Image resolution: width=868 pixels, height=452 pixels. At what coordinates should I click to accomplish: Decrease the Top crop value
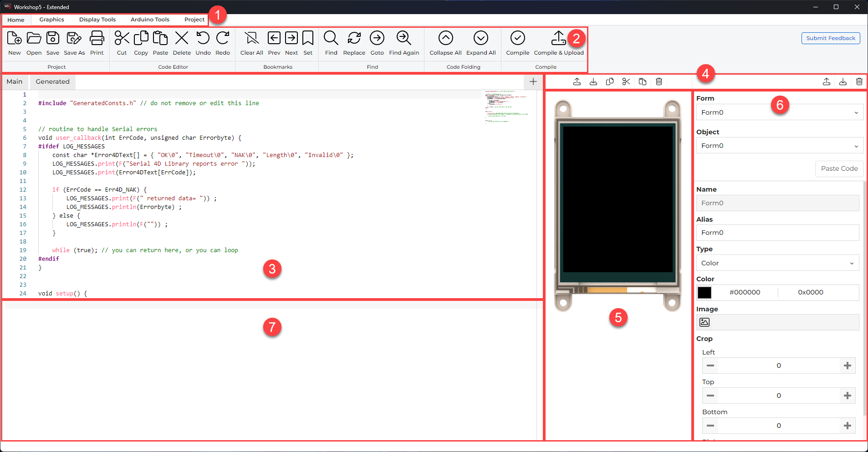710,396
